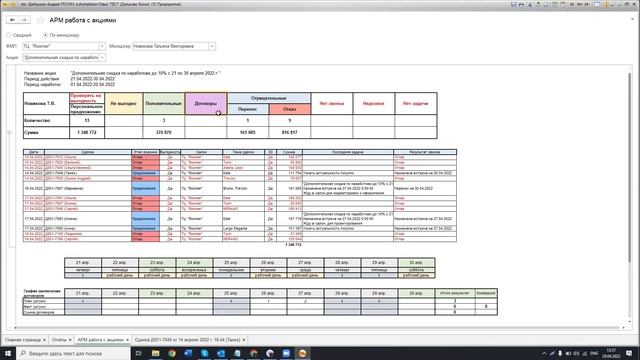Switch to the 1C application taskbar icon
The image size is (640, 360).
click(x=302, y=353)
